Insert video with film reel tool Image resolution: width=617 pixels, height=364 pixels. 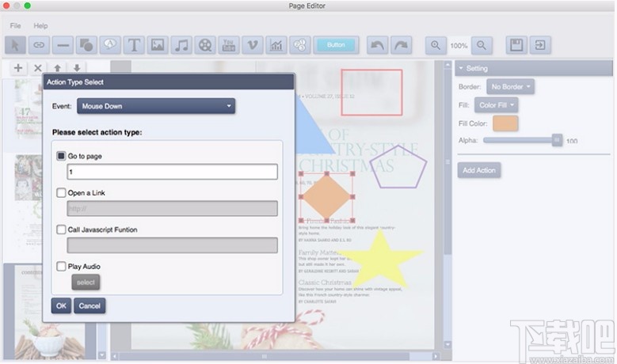[205, 45]
